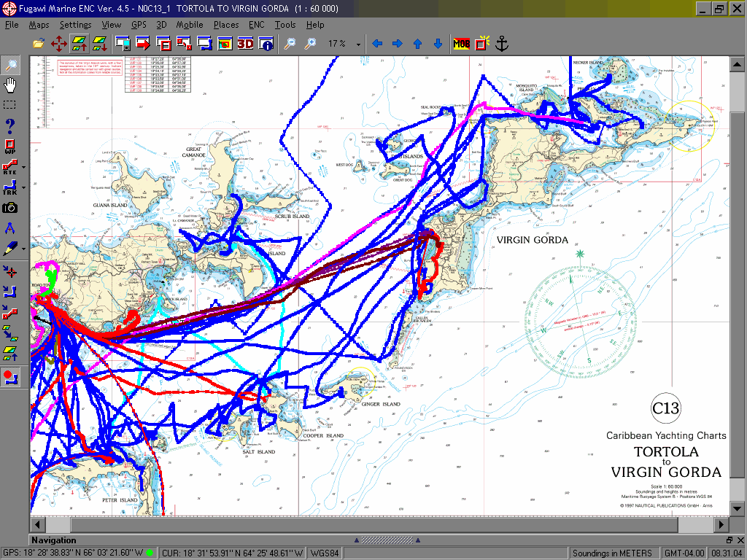Toggle the record track red dot button
The height and width of the screenshot is (560, 747).
(x=10, y=377)
